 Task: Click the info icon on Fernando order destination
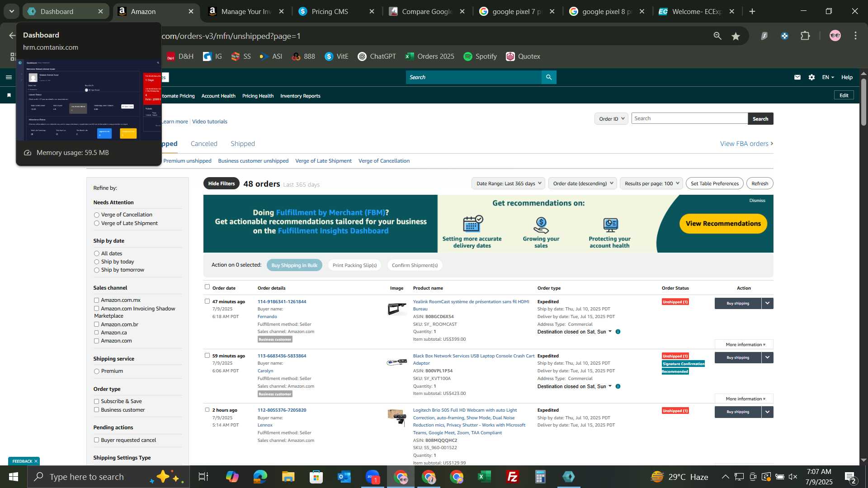point(618,332)
